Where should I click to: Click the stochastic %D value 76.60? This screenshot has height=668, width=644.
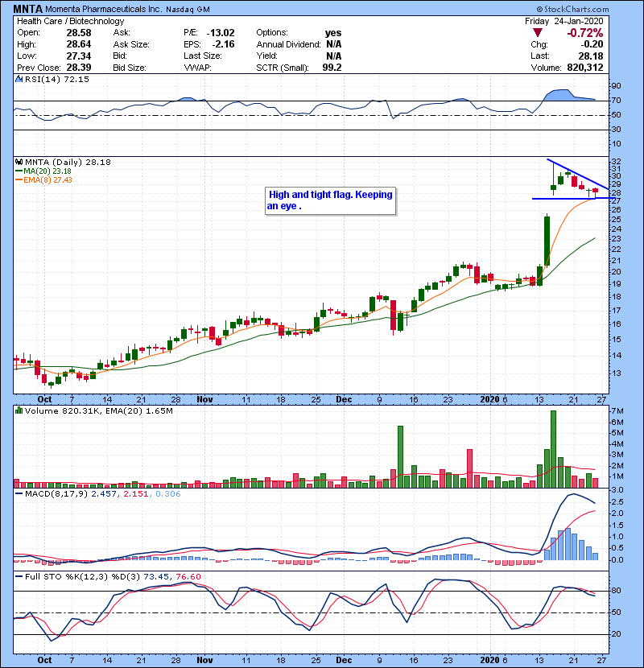click(188, 576)
